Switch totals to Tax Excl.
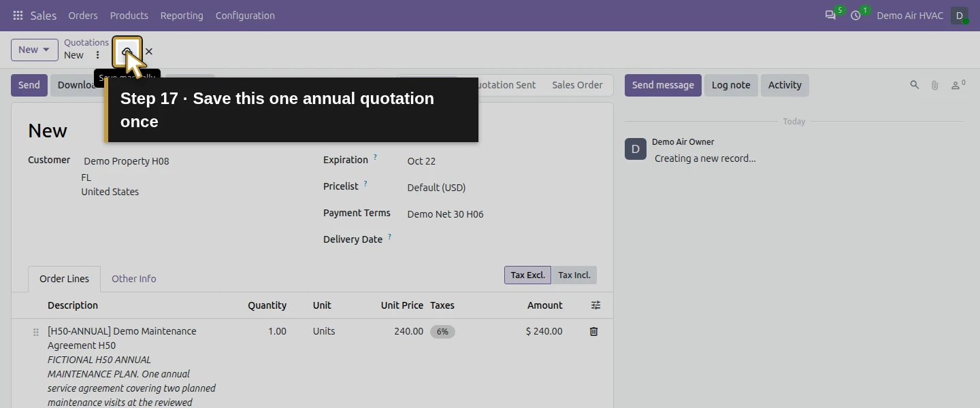The image size is (980, 408). coord(528,275)
